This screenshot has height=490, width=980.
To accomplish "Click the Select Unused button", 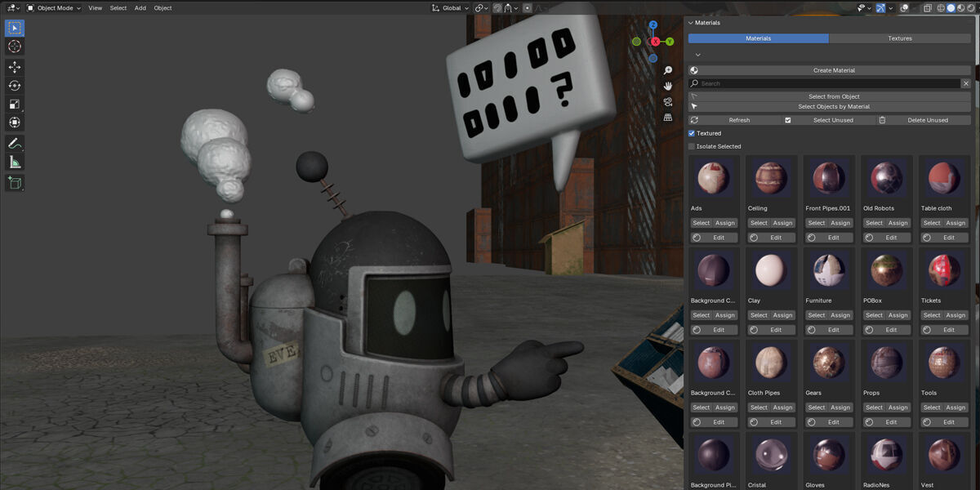I will click(828, 120).
